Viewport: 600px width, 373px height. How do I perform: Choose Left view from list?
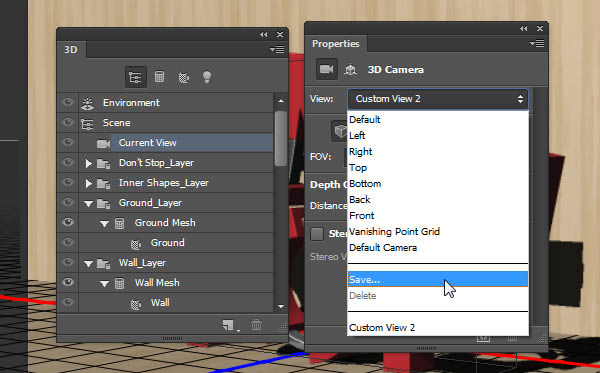tap(438, 135)
